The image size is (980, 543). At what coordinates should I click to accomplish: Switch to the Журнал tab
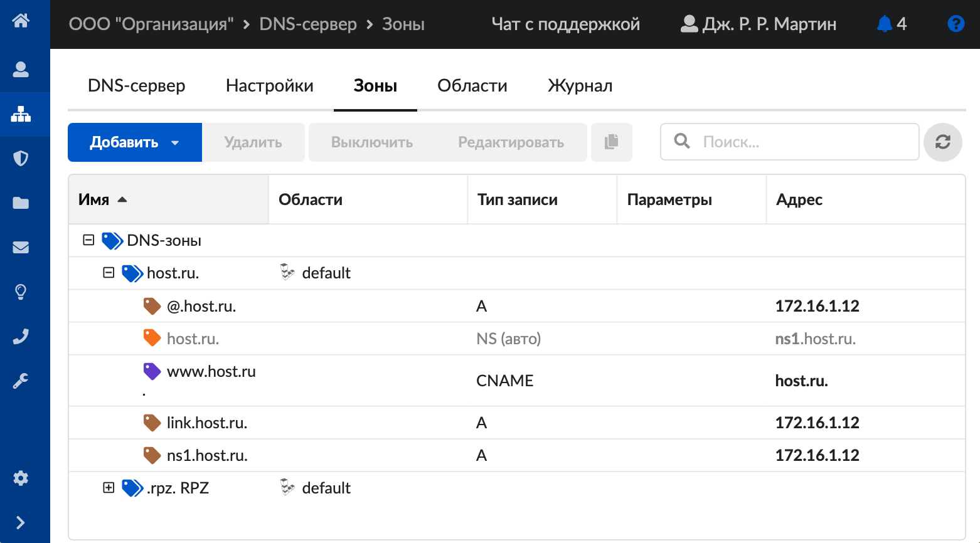coord(580,85)
